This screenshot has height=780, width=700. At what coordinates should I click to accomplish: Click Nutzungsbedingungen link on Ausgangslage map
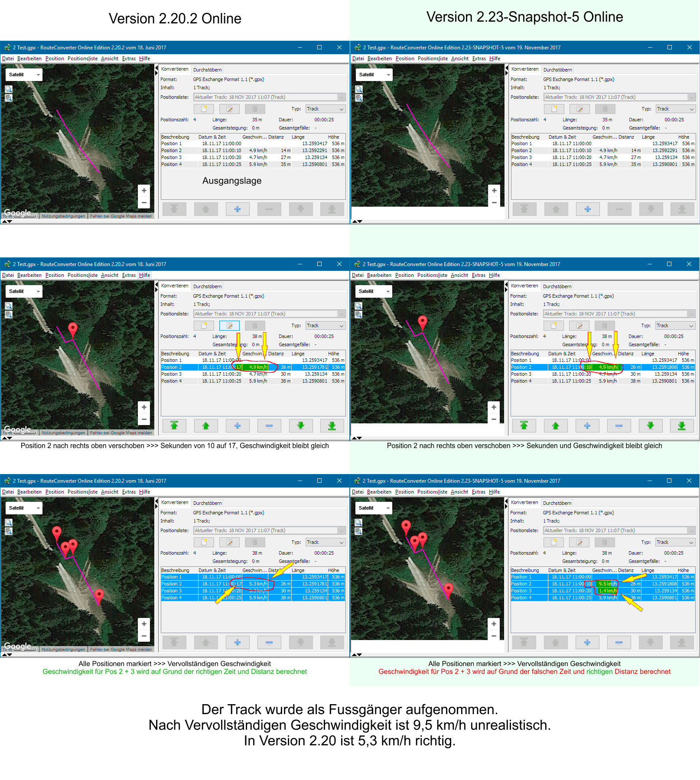tap(63, 216)
